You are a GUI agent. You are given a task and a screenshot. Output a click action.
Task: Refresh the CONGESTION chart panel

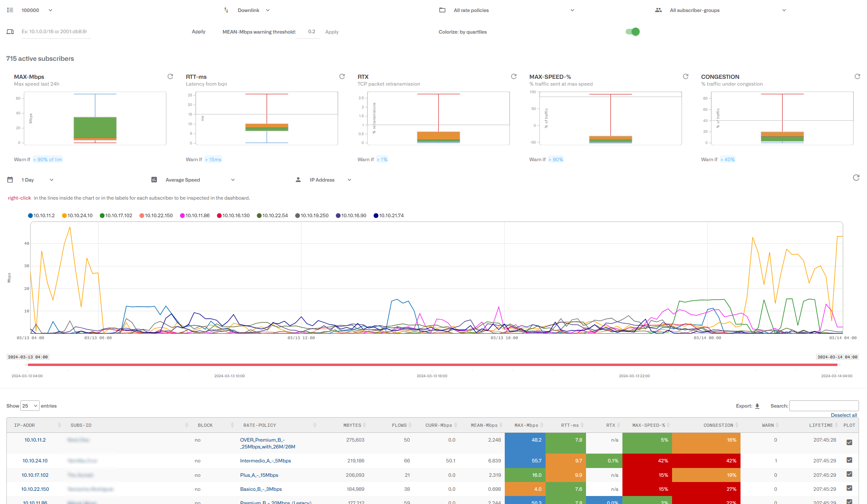[857, 76]
